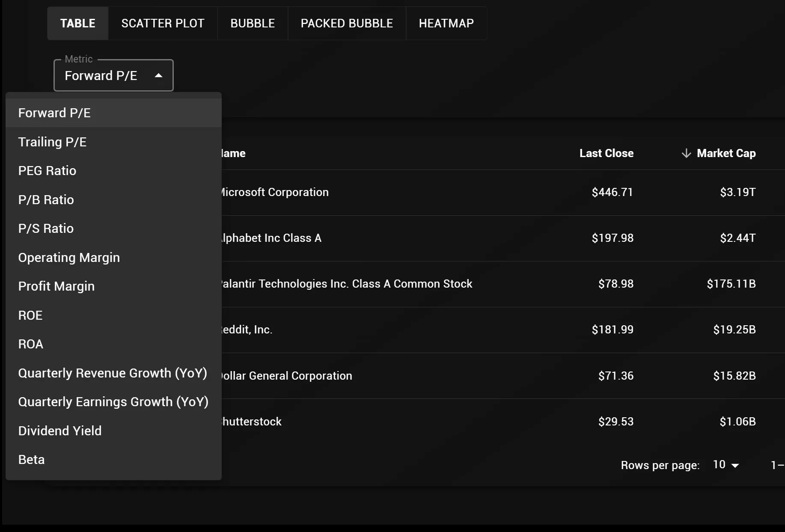Image resolution: width=785 pixels, height=532 pixels.
Task: Pick PEG Ratio from the list
Action: coord(113,171)
